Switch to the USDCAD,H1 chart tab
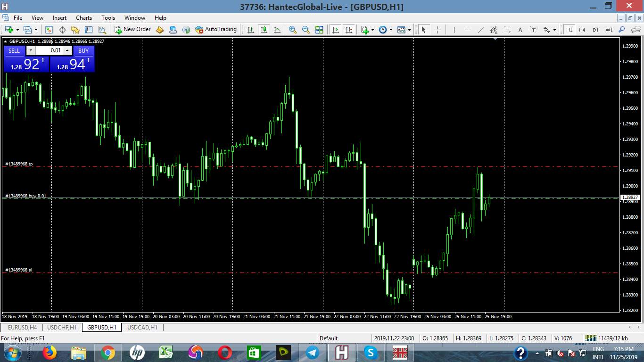 142,328
